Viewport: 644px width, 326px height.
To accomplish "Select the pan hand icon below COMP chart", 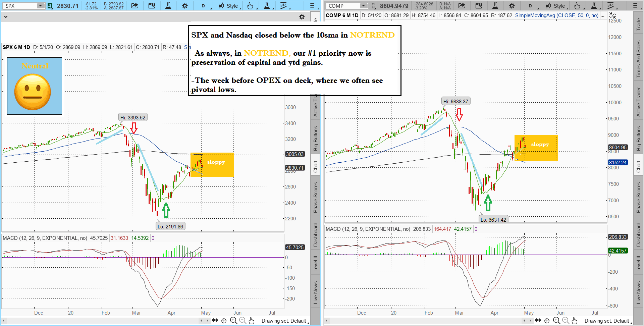I will pos(575,321).
